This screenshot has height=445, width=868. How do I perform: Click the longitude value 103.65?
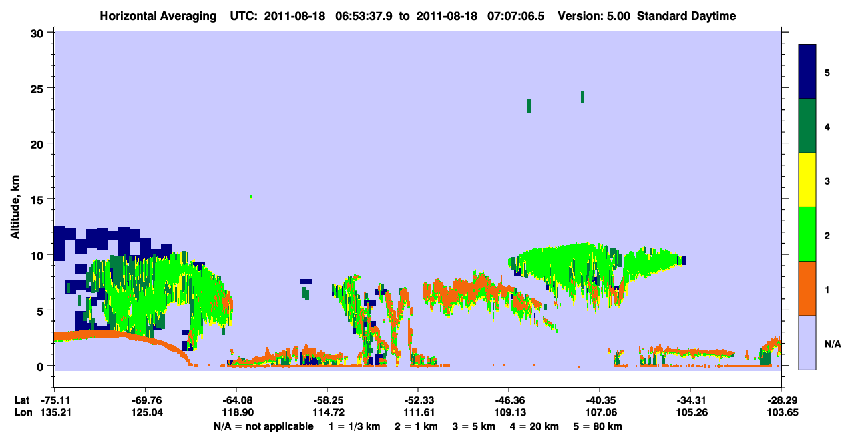click(781, 412)
